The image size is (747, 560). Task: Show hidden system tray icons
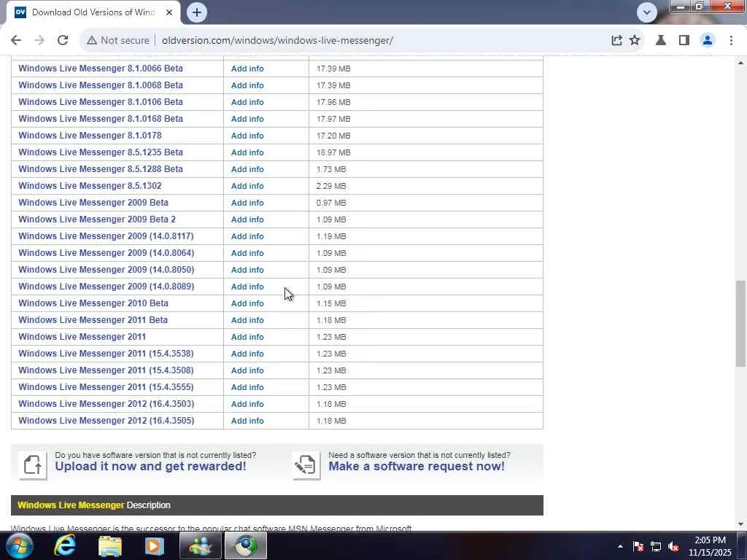[x=620, y=546]
